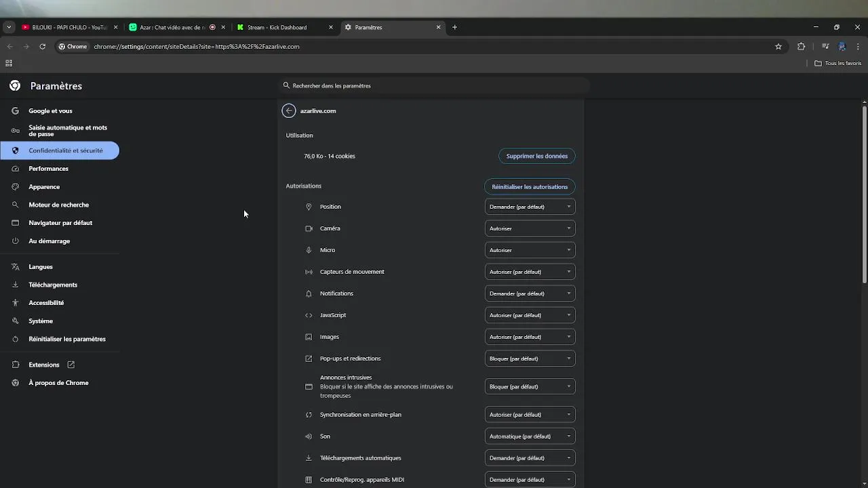Click the Rechercher dans les paramètres field
The height and width of the screenshot is (488, 868).
point(434,86)
